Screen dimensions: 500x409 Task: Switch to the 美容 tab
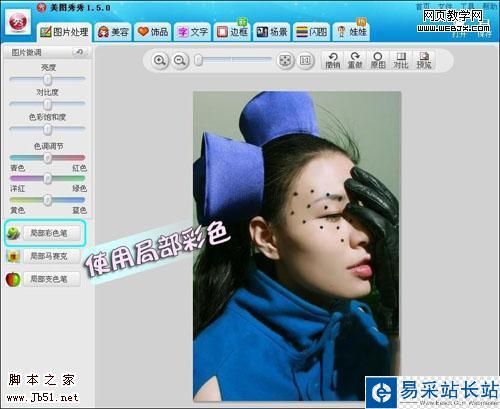click(113, 32)
